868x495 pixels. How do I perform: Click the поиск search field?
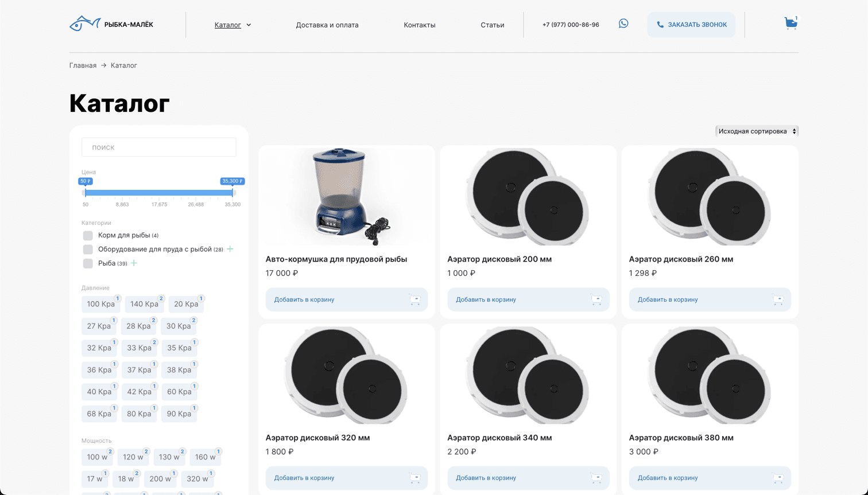(159, 147)
